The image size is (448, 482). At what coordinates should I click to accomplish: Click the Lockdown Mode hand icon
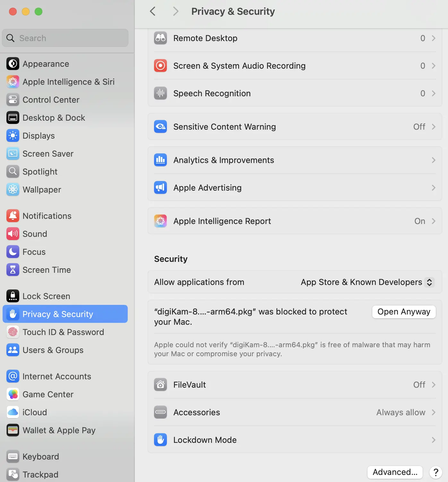pos(160,440)
